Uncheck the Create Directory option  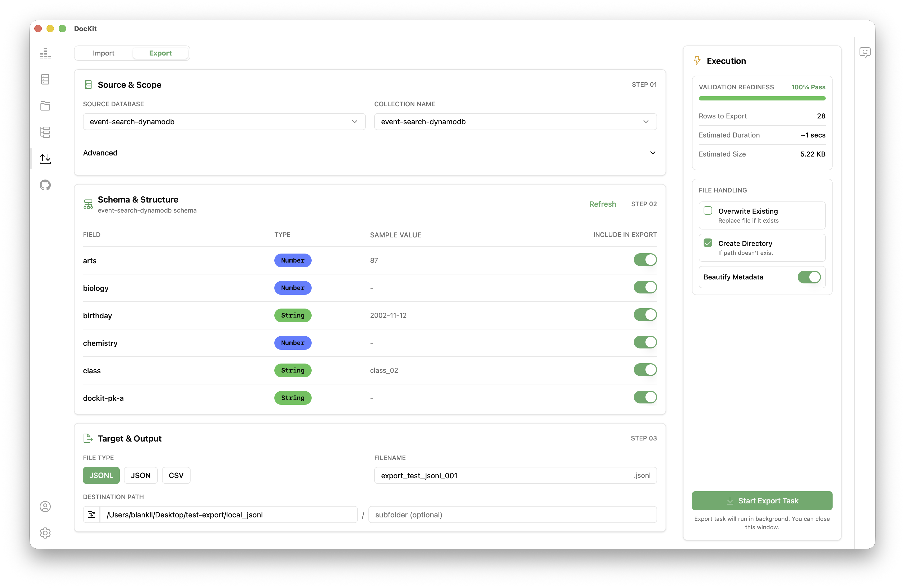coord(708,243)
